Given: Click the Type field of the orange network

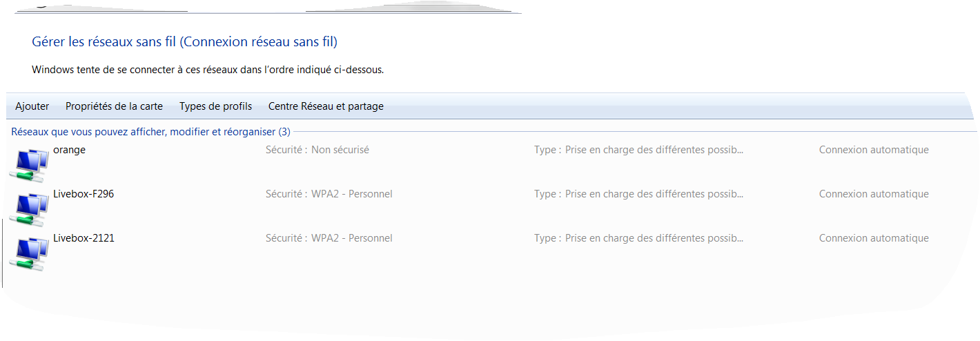Looking at the screenshot, I should click(638, 150).
